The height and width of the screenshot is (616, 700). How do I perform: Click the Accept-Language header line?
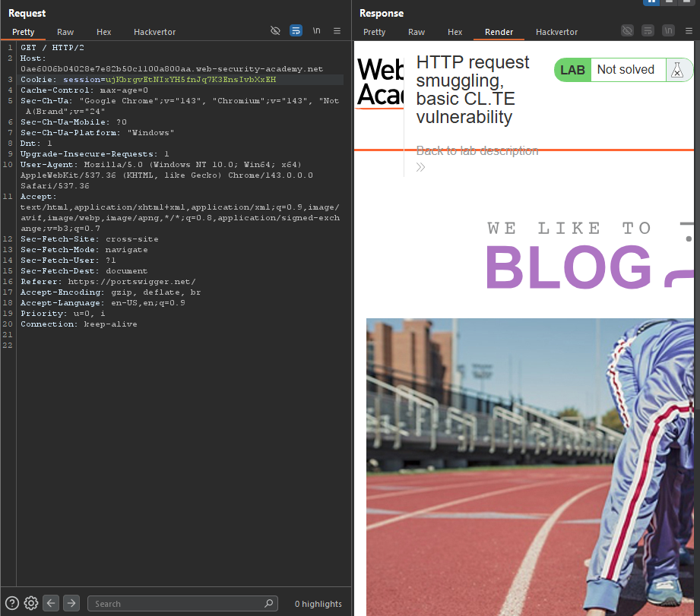click(103, 303)
